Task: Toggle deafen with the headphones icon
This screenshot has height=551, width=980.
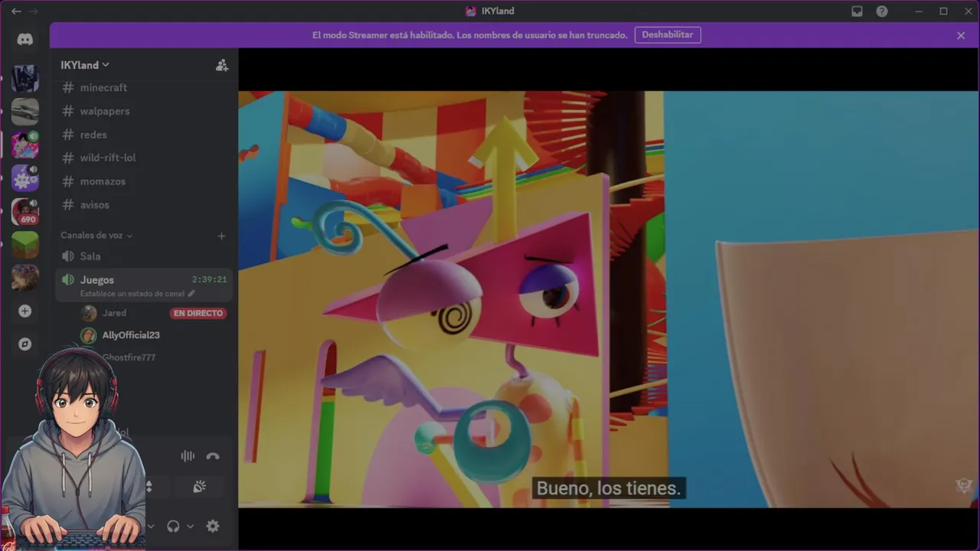Action: click(x=173, y=526)
